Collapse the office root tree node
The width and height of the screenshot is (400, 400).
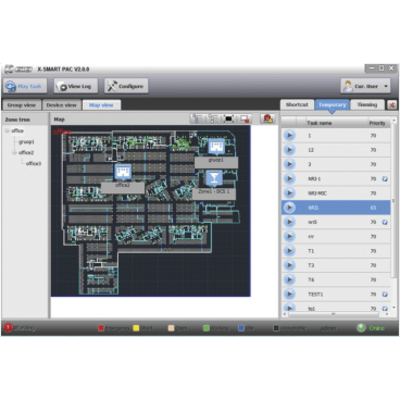point(7,131)
